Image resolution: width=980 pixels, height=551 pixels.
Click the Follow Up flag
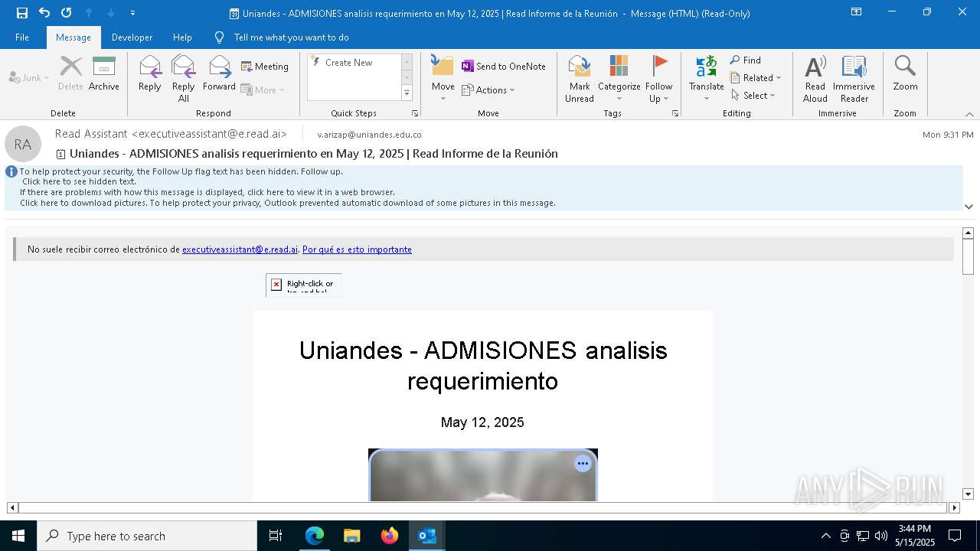658,79
